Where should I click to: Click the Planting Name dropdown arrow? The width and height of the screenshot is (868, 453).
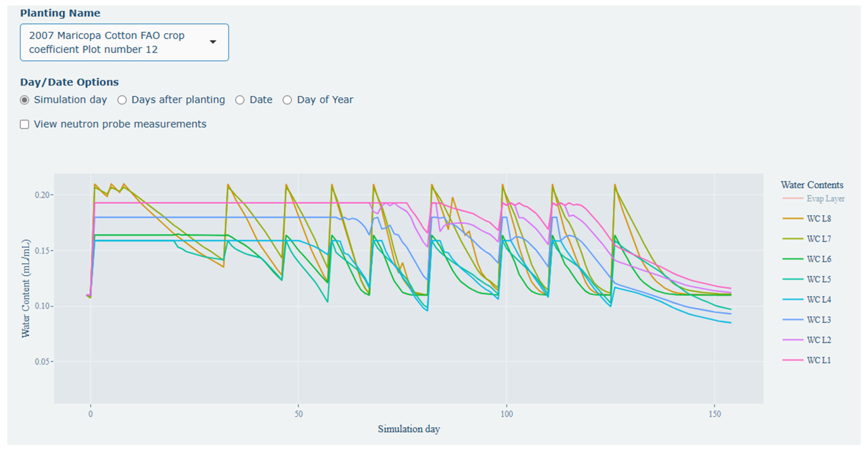213,42
